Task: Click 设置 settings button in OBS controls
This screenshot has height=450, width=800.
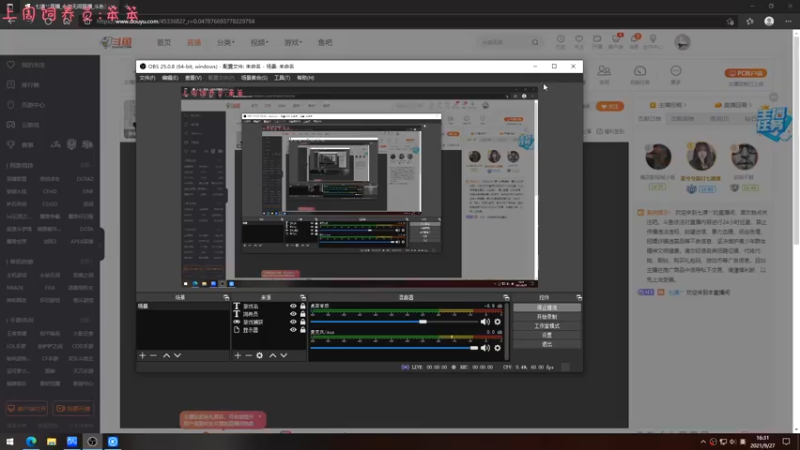Action: (x=547, y=335)
